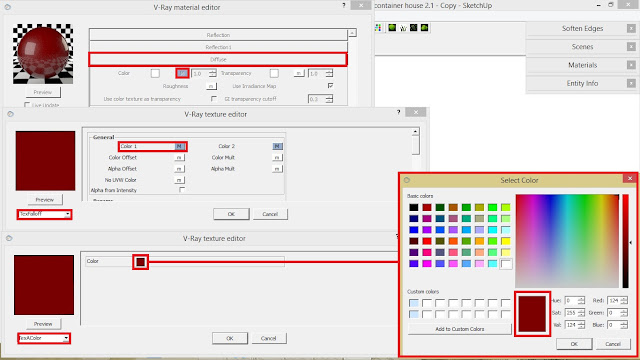Cancel the Select Color dialog
The width and height of the screenshot is (640, 360).
(613, 344)
